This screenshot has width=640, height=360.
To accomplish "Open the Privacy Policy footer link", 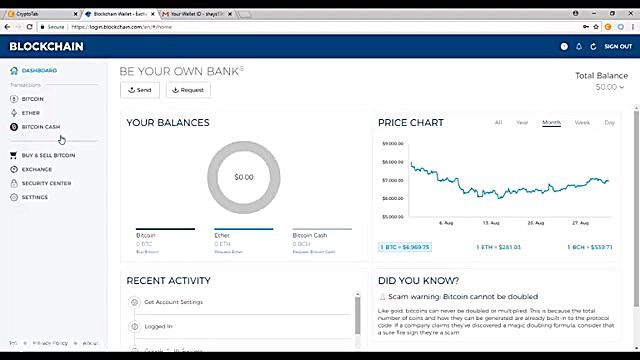I will click(x=50, y=343).
